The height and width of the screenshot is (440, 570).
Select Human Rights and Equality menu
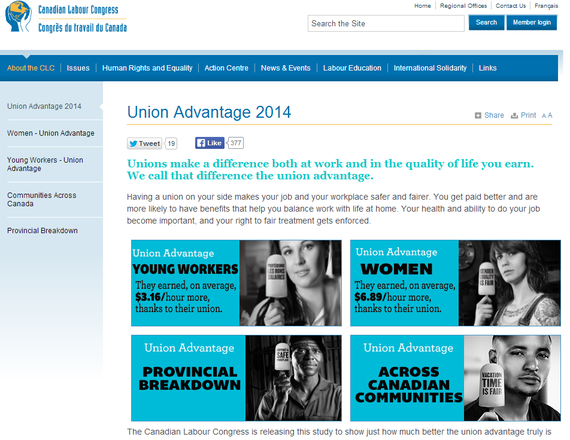pos(147,68)
